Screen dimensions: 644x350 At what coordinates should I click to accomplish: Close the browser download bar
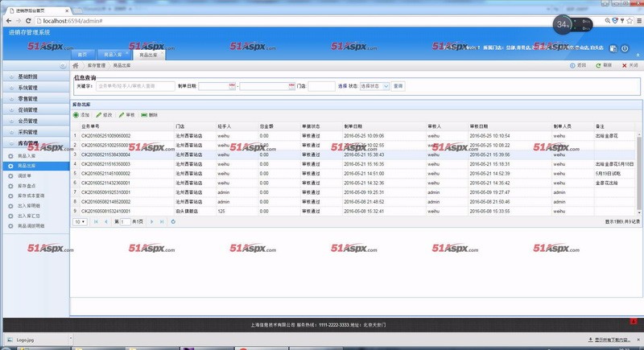pyautogui.click(x=638, y=340)
